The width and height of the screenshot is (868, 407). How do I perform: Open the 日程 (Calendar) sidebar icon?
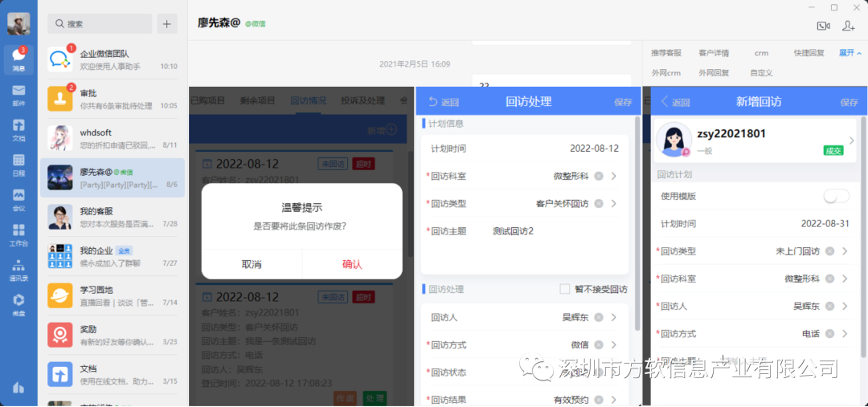pos(18,164)
